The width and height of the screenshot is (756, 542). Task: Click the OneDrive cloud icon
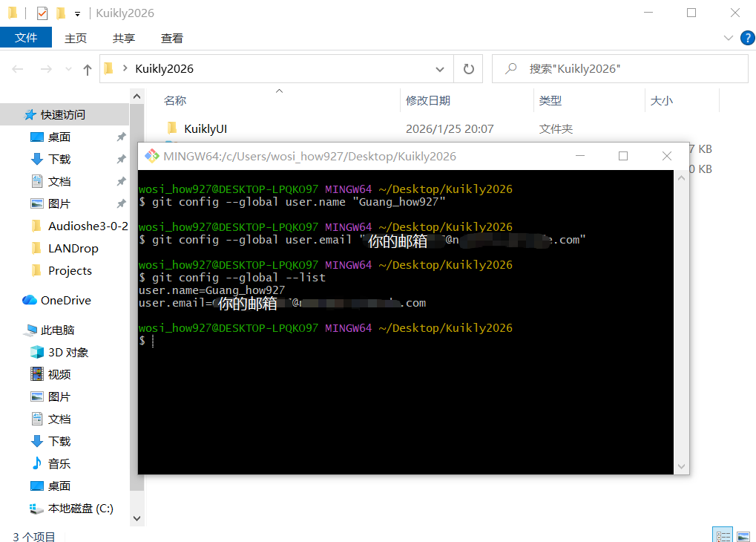pos(30,300)
